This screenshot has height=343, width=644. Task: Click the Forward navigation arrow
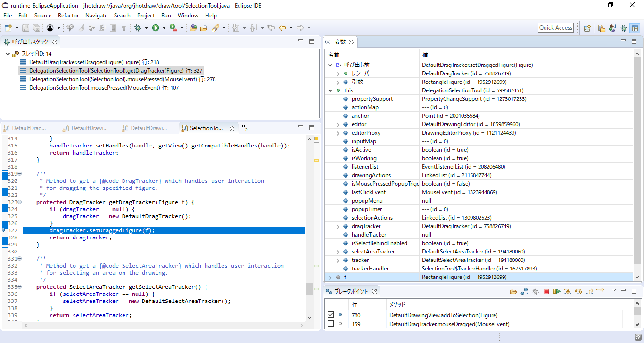pos(300,28)
